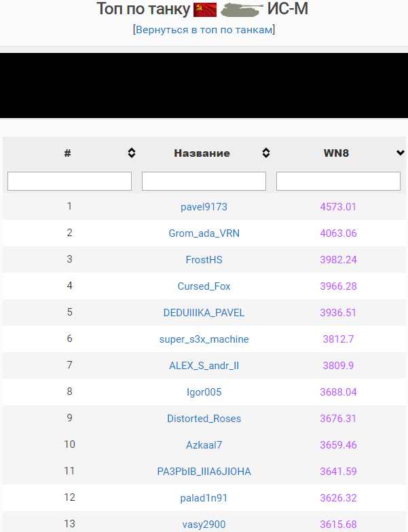Select the FrostHS player name
The height and width of the screenshot is (532, 408).
tap(204, 260)
